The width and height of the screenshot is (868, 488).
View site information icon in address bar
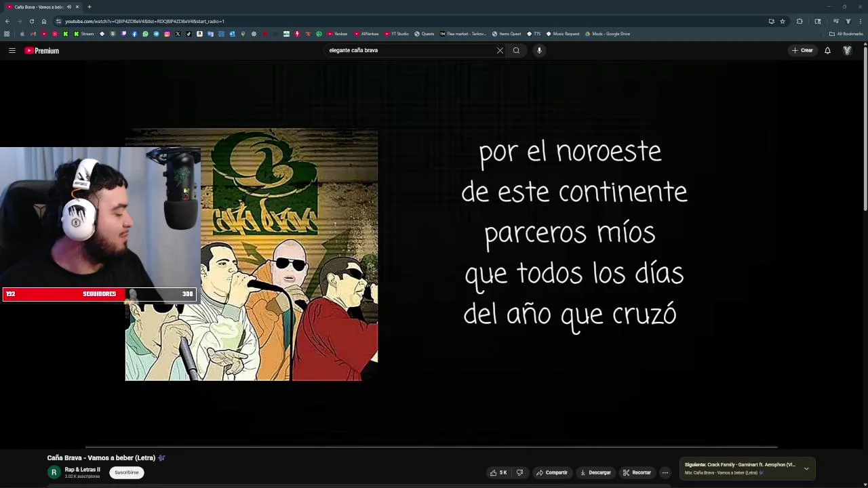(x=58, y=21)
